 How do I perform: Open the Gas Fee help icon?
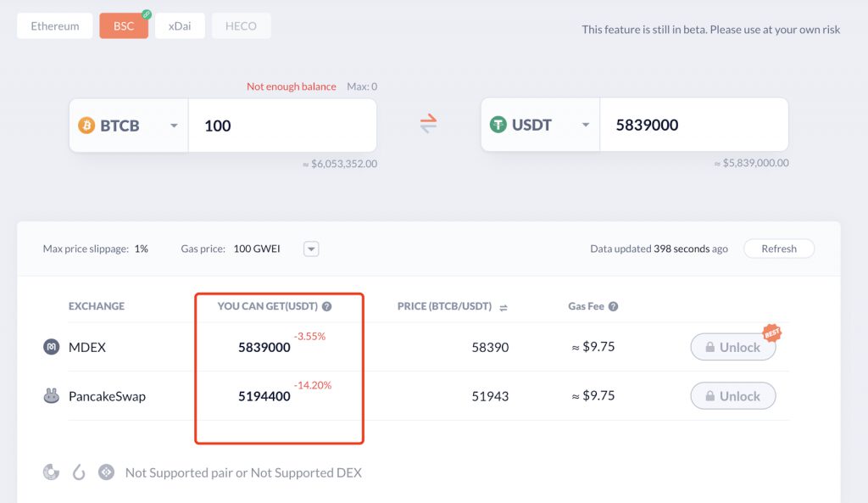pyautogui.click(x=614, y=306)
